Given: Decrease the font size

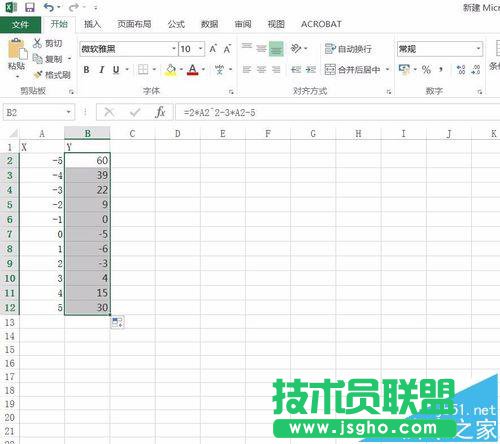Looking at the screenshot, I should coord(227,49).
